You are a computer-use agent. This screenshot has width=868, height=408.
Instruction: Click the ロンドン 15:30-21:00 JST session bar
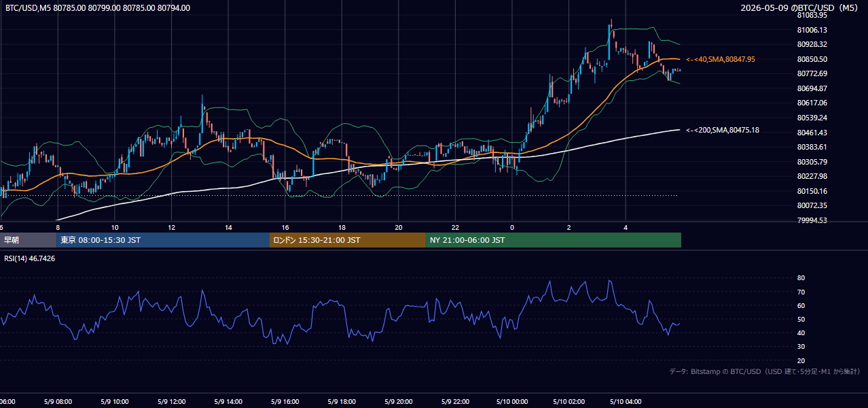click(348, 240)
